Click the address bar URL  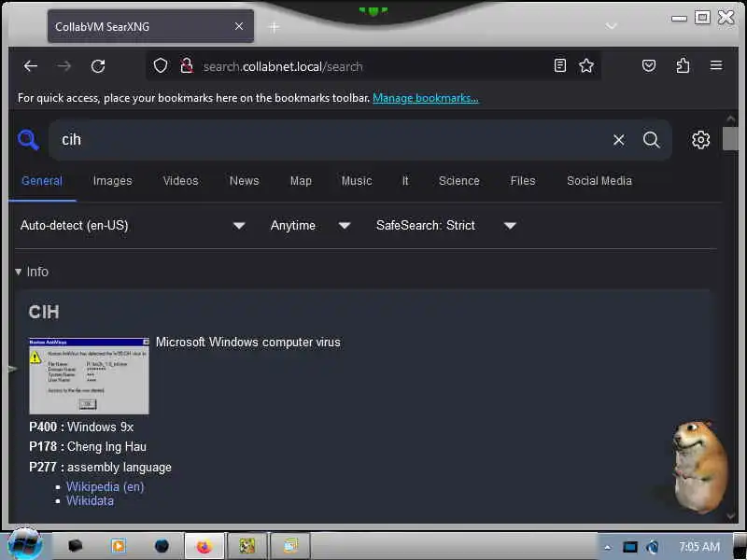click(x=283, y=66)
